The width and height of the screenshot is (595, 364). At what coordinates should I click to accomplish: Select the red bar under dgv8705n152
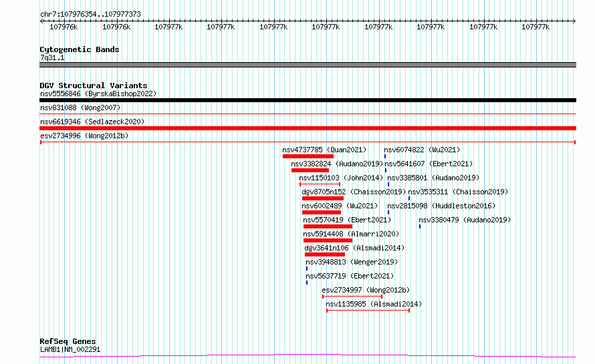pyautogui.click(x=323, y=198)
